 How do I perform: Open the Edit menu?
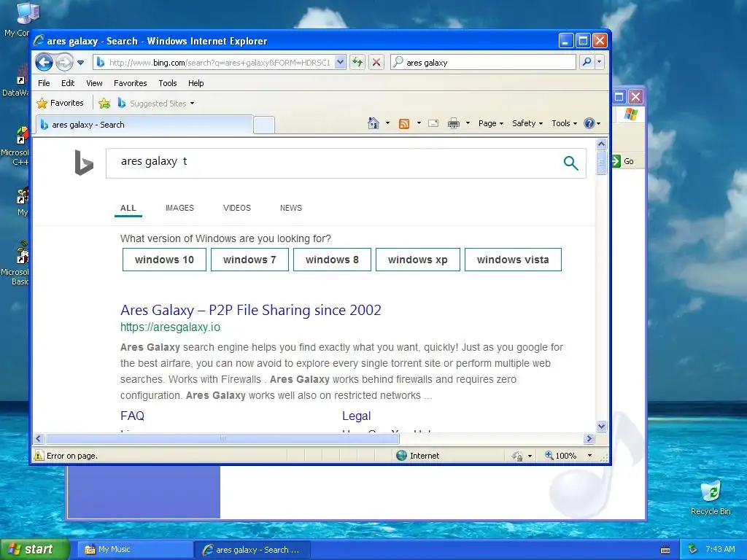[68, 83]
